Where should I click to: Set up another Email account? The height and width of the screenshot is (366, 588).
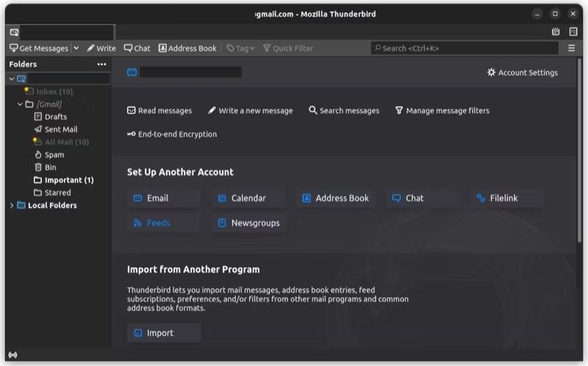point(164,198)
